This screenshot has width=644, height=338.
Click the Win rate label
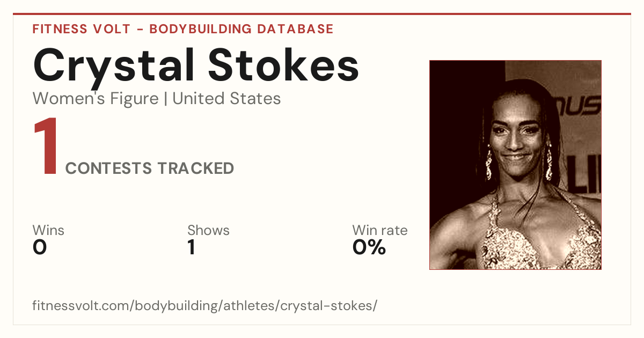point(380,231)
